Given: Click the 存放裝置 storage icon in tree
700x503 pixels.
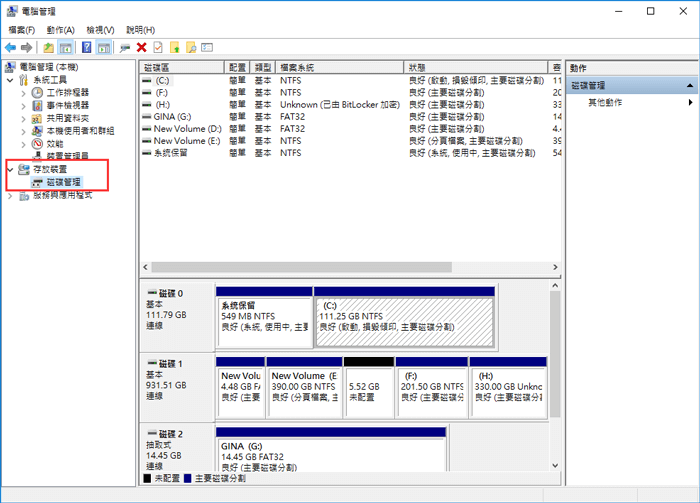Looking at the screenshot, I should click(x=24, y=169).
